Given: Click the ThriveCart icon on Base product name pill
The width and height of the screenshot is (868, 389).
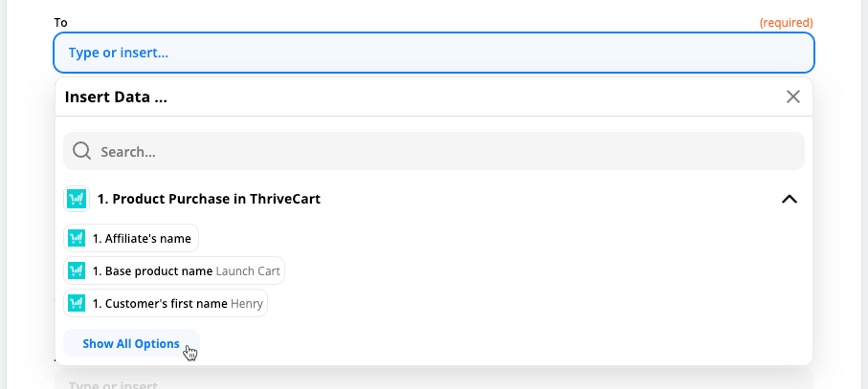Looking at the screenshot, I should pos(77,270).
